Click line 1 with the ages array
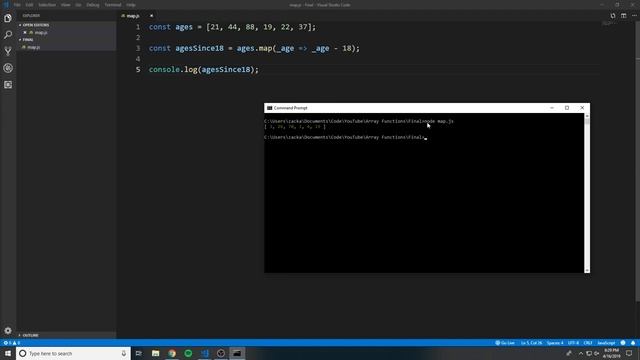 (232, 27)
